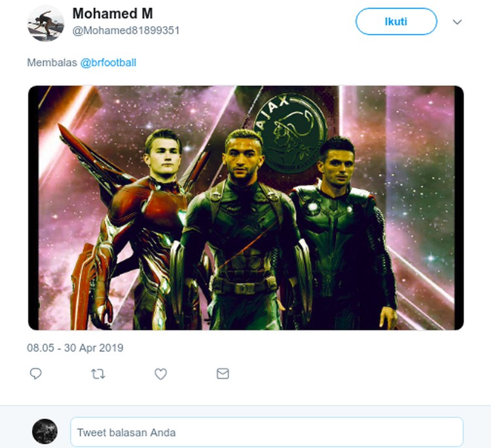This screenshot has width=491, height=448.
Task: Send tweet via the envelope message icon
Action: (x=223, y=373)
